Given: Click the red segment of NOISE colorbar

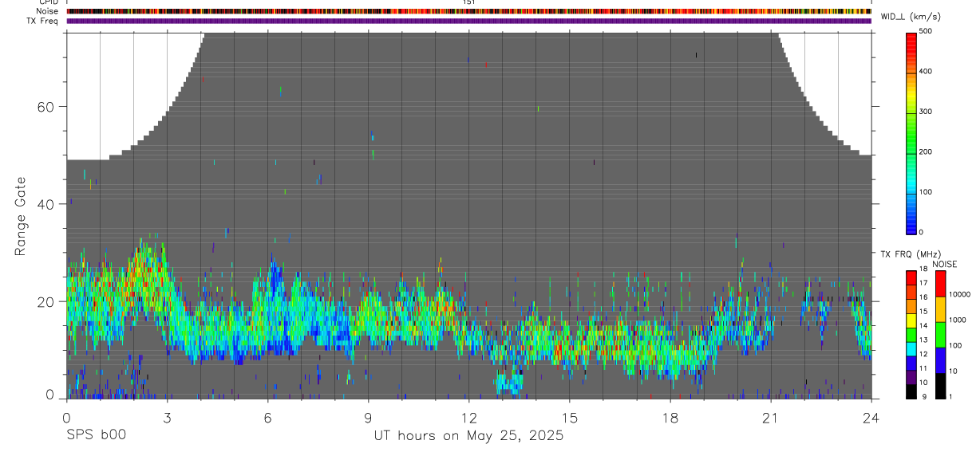Looking at the screenshot, I should point(940,283).
